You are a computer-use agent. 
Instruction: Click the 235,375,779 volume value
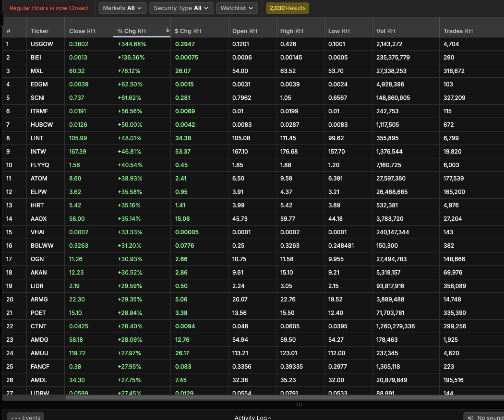393,58
